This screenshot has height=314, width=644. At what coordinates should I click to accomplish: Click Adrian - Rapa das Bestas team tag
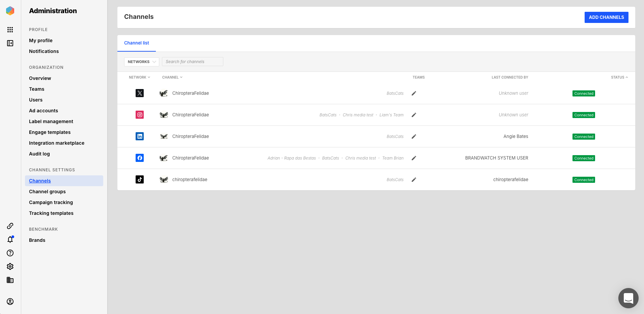coord(292,158)
